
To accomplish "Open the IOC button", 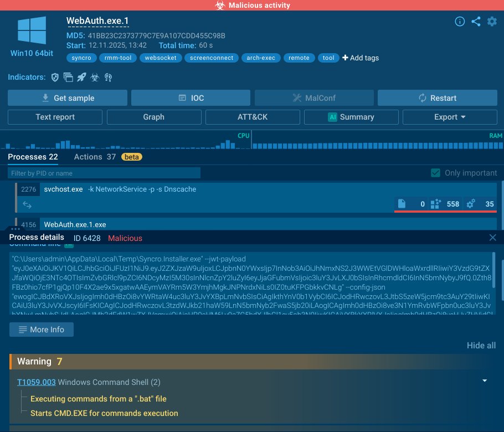I will (x=191, y=97).
